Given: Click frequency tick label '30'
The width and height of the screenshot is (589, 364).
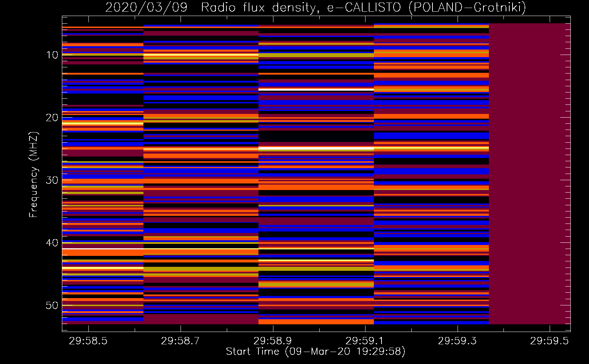Looking at the screenshot, I should pos(52,180).
